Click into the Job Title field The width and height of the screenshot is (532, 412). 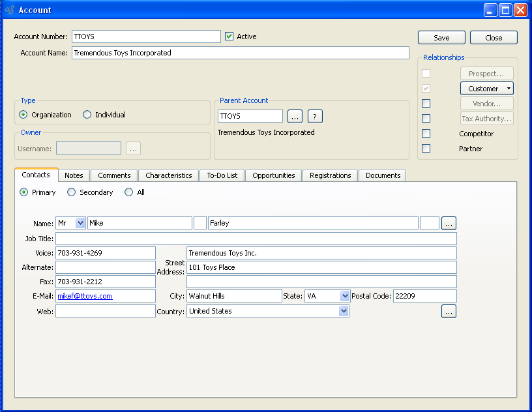pyautogui.click(x=256, y=239)
